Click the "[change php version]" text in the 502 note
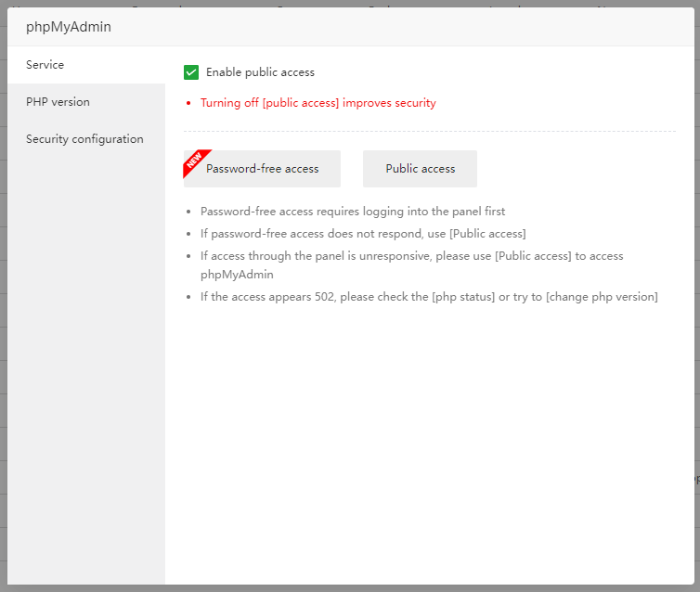Viewport: 700px width, 592px height. point(602,297)
